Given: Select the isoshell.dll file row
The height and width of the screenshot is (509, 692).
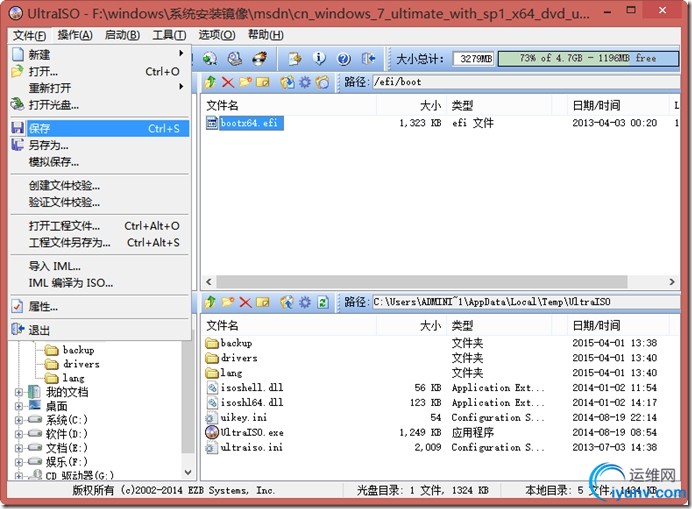Looking at the screenshot, I should [x=440, y=388].
